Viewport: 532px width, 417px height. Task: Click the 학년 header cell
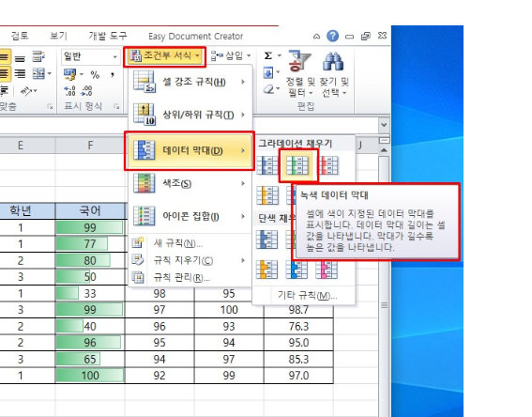(21, 211)
